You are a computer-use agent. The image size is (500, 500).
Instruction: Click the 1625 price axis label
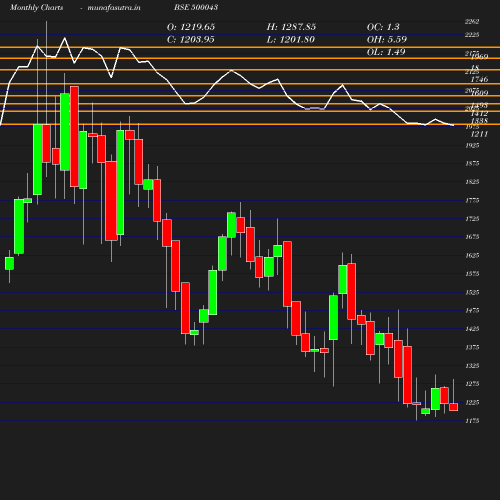[472, 255]
